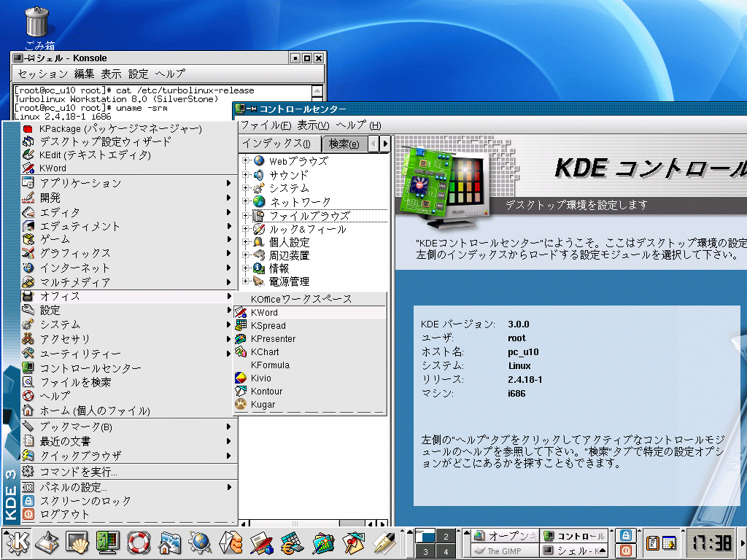Expand the ファイルブラウズ tree node
Image resolution: width=747 pixels, height=560 pixels.
245,215
